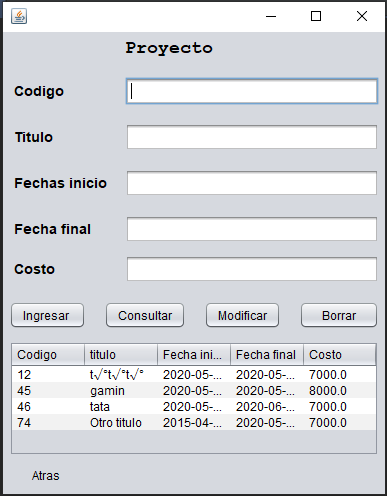
Task: Select the table row with codigo 12
Action: click(194, 375)
